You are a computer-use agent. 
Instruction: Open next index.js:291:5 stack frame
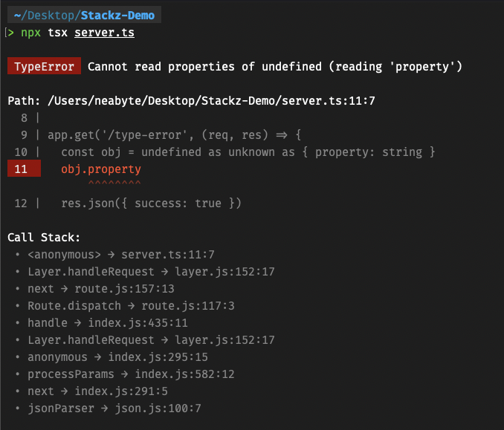coord(97,391)
